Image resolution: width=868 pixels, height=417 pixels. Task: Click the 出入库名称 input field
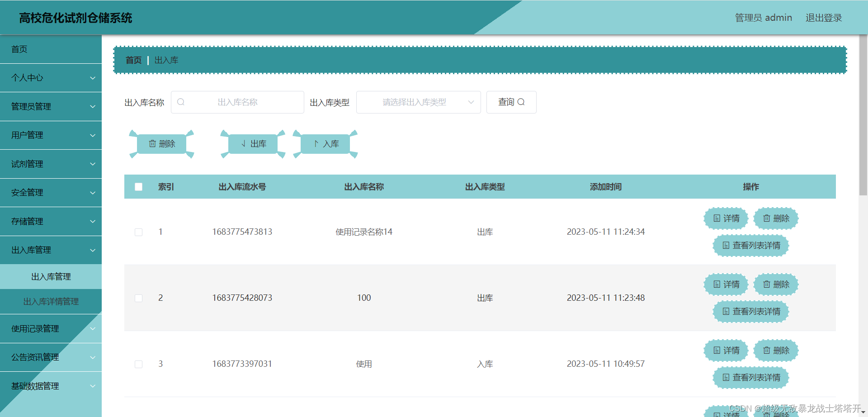(x=237, y=102)
